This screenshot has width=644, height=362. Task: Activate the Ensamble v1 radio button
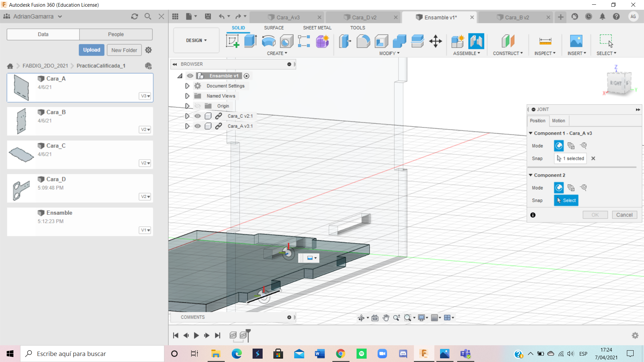coord(247,76)
